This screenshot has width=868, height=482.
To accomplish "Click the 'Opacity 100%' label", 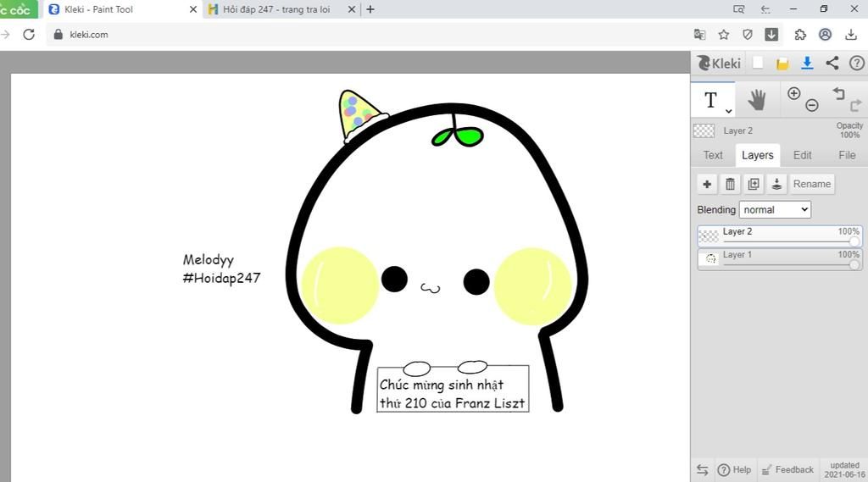I will click(x=849, y=130).
